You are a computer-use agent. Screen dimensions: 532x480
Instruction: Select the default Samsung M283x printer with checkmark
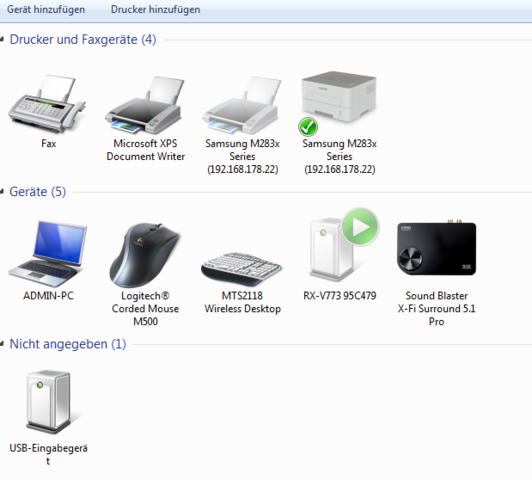click(x=339, y=103)
